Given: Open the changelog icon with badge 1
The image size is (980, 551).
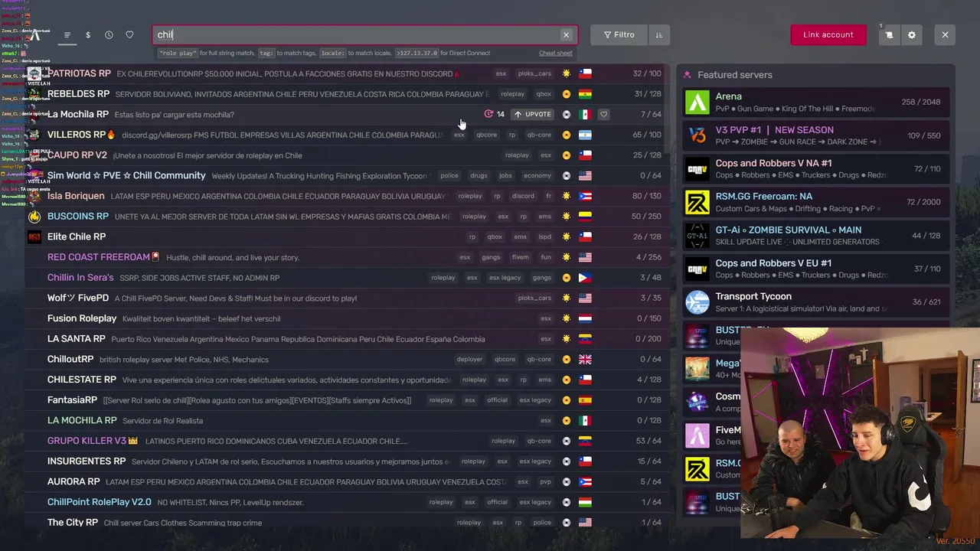Looking at the screenshot, I should pyautogui.click(x=889, y=34).
